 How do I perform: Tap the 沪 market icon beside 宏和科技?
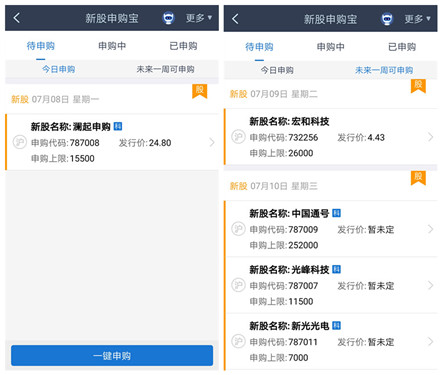click(x=238, y=137)
